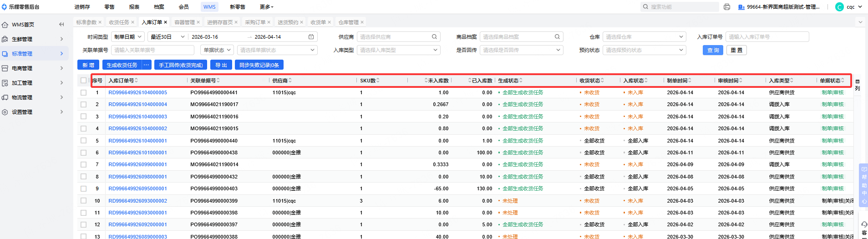
Task: Sort by 供应商 column
Action: [x=290, y=81]
